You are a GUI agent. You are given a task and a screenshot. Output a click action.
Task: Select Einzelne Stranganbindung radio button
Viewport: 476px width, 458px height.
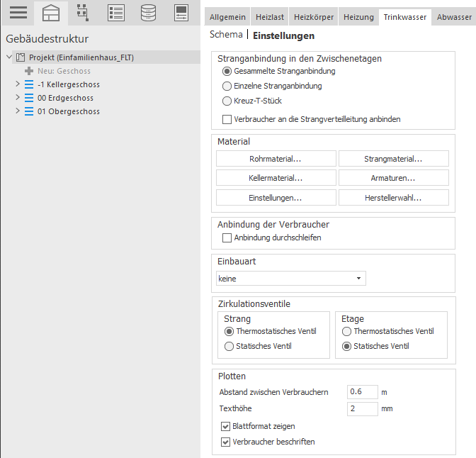coord(227,86)
